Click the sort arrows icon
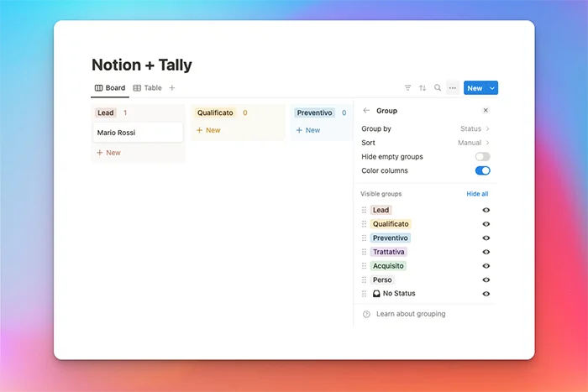Screen dimensions: 588x392 (423, 88)
